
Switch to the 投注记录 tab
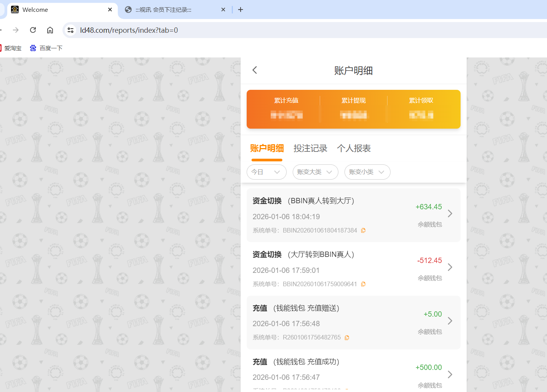(310, 148)
